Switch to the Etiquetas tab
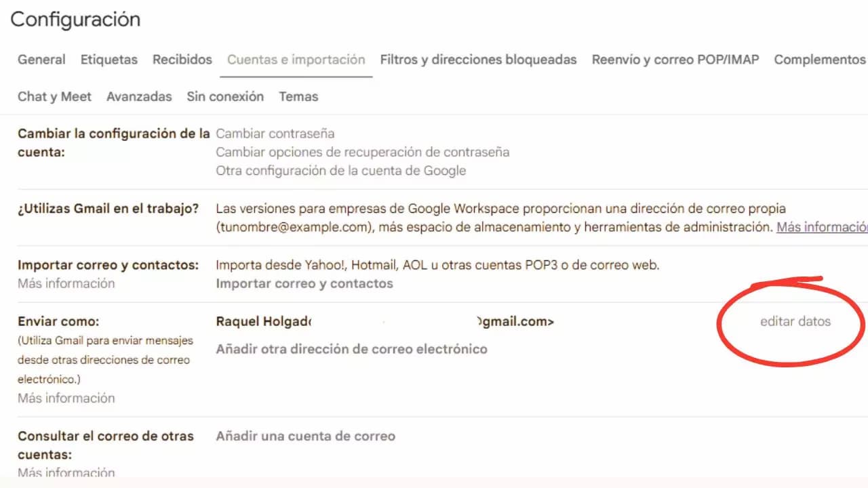This screenshot has width=868, height=488. pyautogui.click(x=108, y=60)
